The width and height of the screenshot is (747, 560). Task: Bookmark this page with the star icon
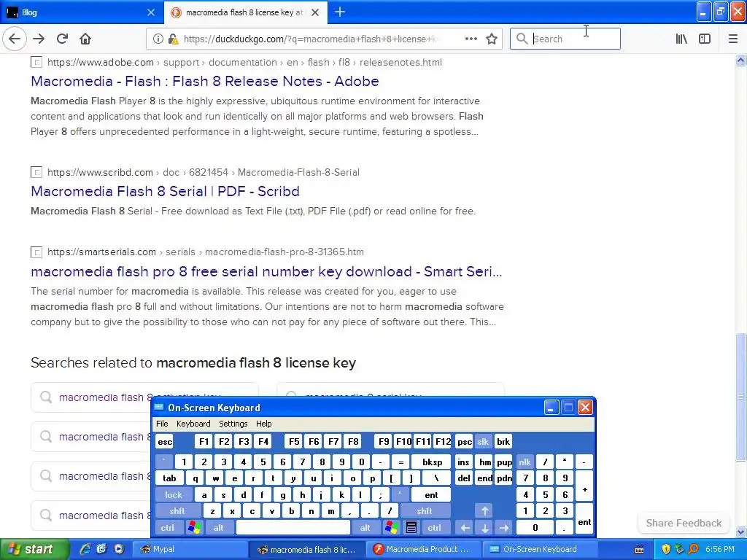pos(492,39)
